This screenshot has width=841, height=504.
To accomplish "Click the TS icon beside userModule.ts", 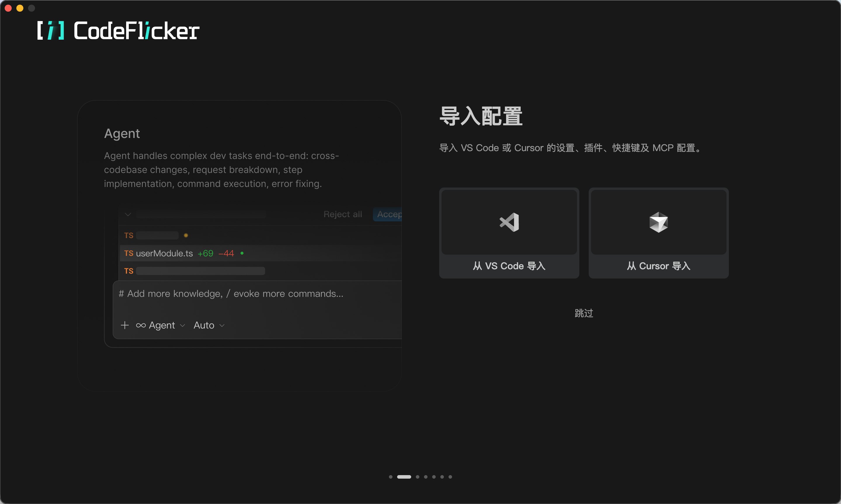I will (128, 253).
